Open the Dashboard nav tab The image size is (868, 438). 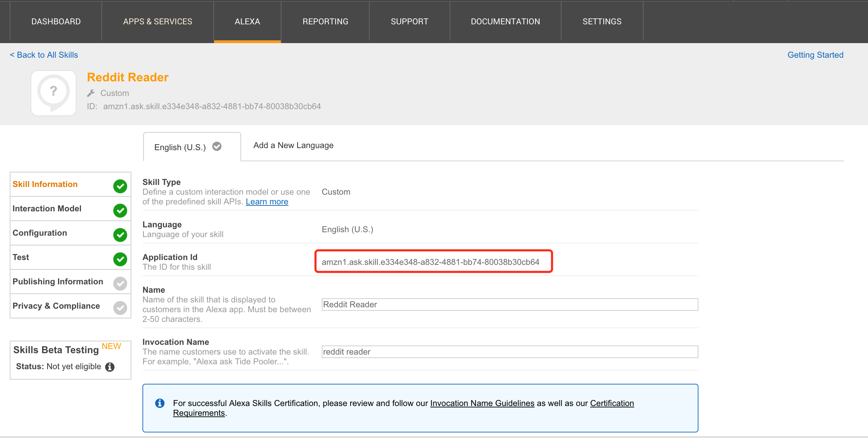[x=56, y=22]
